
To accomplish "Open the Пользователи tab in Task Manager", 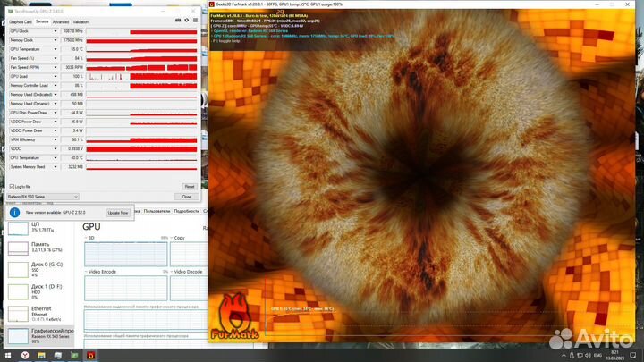I will point(157,211).
